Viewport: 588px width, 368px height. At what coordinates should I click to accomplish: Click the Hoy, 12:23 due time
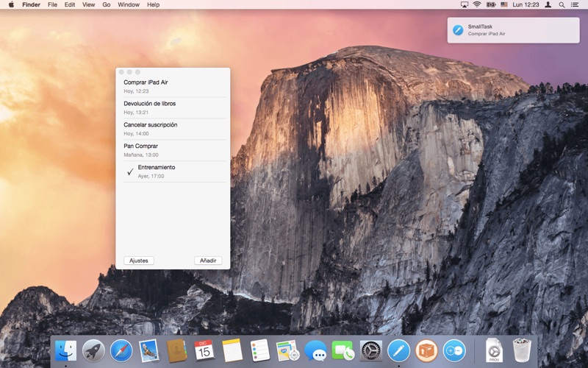coord(136,91)
